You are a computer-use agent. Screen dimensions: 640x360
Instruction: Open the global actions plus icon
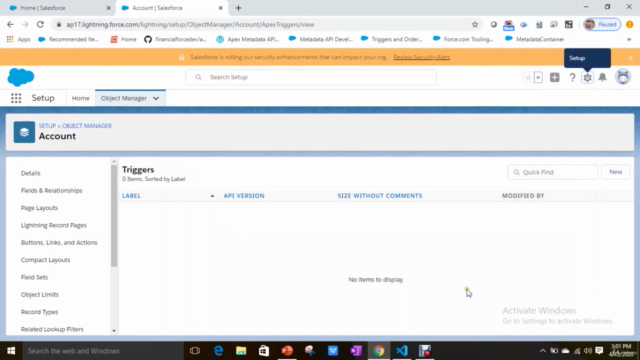(x=555, y=77)
